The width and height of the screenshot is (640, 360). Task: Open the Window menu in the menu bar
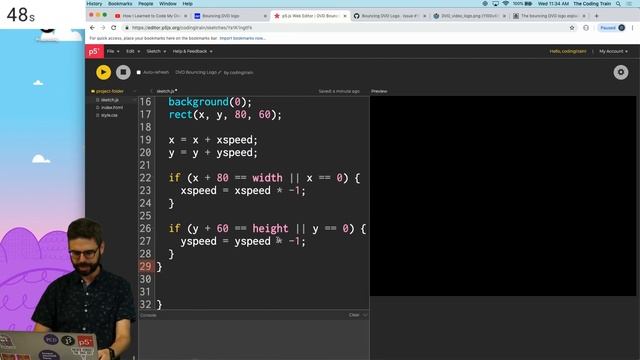point(168,4)
